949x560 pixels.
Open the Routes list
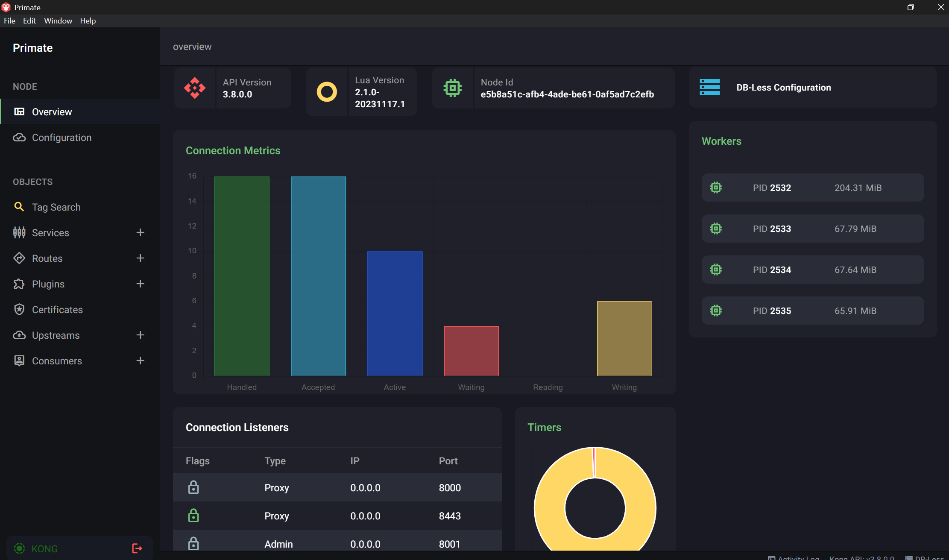[x=47, y=258]
